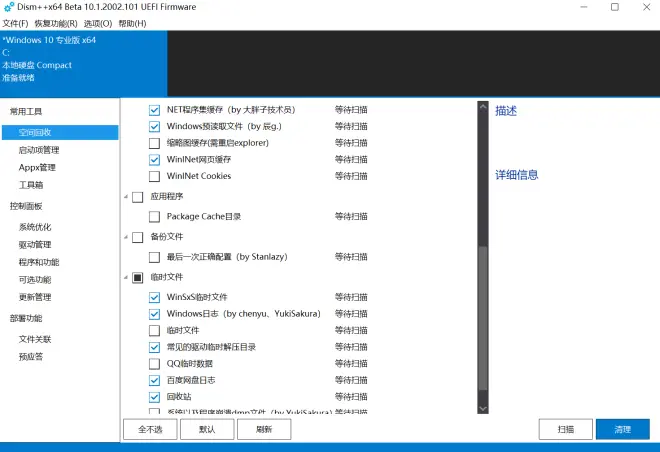660x452 pixels.
Task: Enable the 缩略图缓存 checkbox
Action: coord(154,143)
